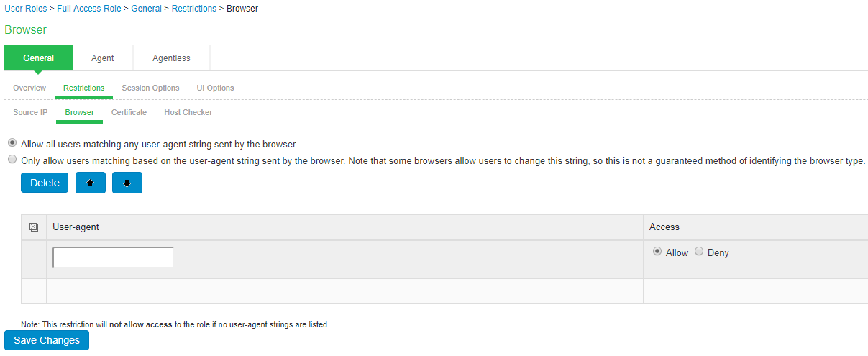Switch to the Agent tab

[x=103, y=58]
